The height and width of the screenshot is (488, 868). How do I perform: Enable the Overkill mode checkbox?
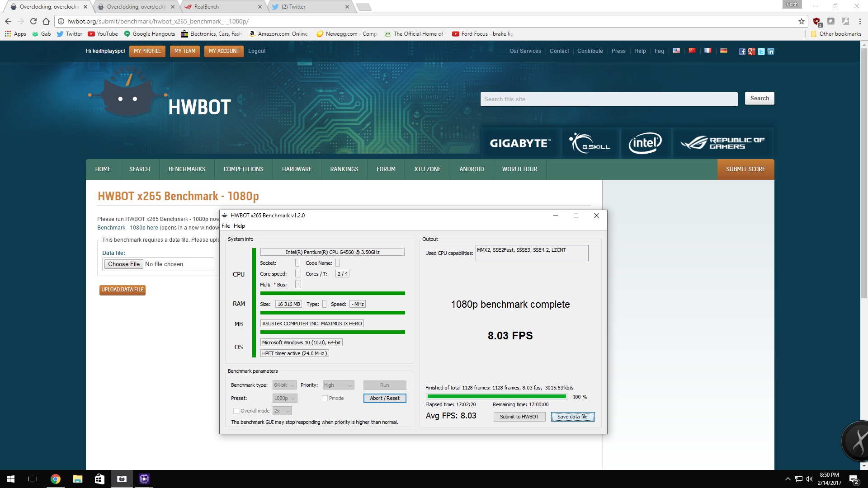pyautogui.click(x=236, y=411)
